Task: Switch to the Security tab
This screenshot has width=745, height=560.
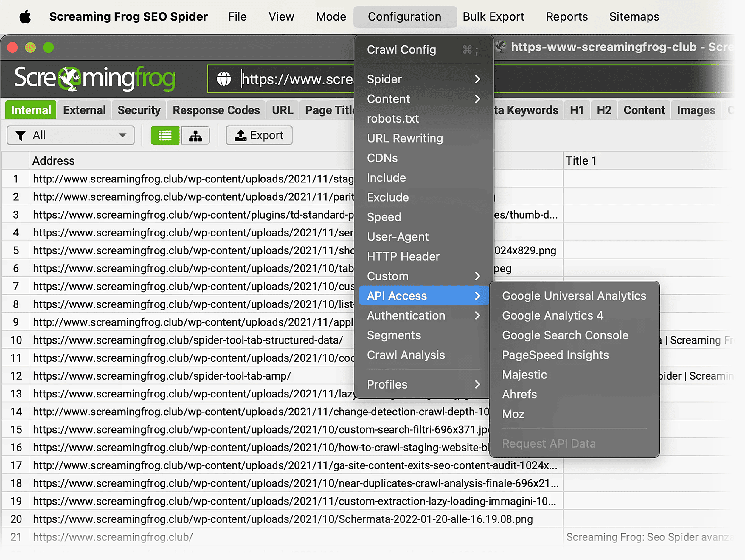Action: click(139, 109)
